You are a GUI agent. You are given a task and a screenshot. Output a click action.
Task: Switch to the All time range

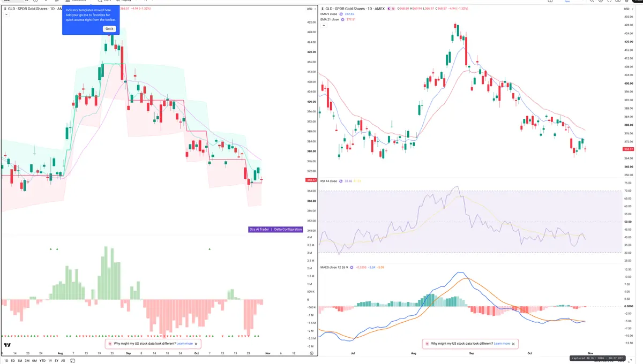63,361
